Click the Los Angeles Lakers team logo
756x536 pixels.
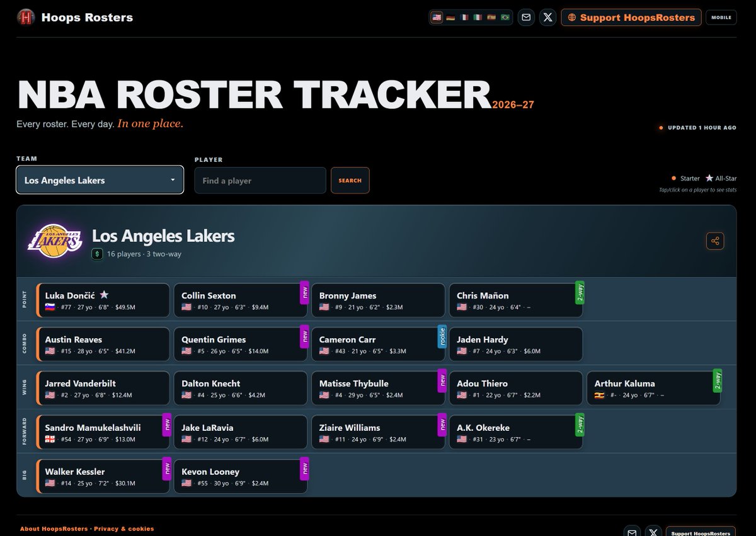tap(55, 241)
